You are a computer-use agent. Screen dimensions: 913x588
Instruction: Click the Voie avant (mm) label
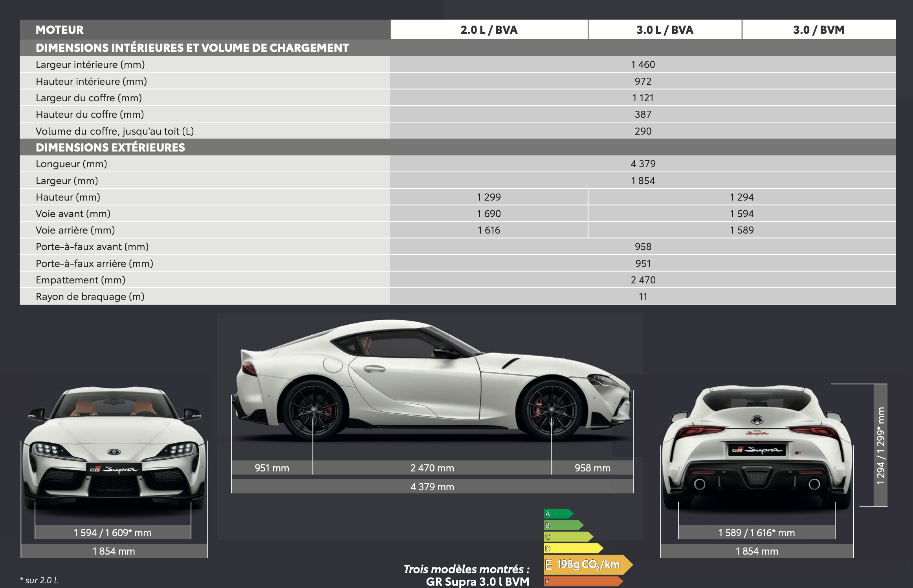[73, 214]
